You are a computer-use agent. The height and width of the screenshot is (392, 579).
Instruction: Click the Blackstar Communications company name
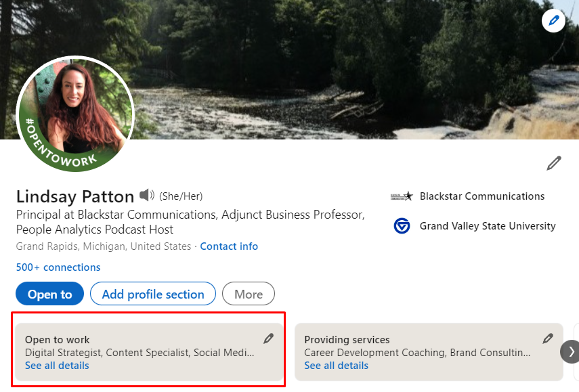click(481, 196)
